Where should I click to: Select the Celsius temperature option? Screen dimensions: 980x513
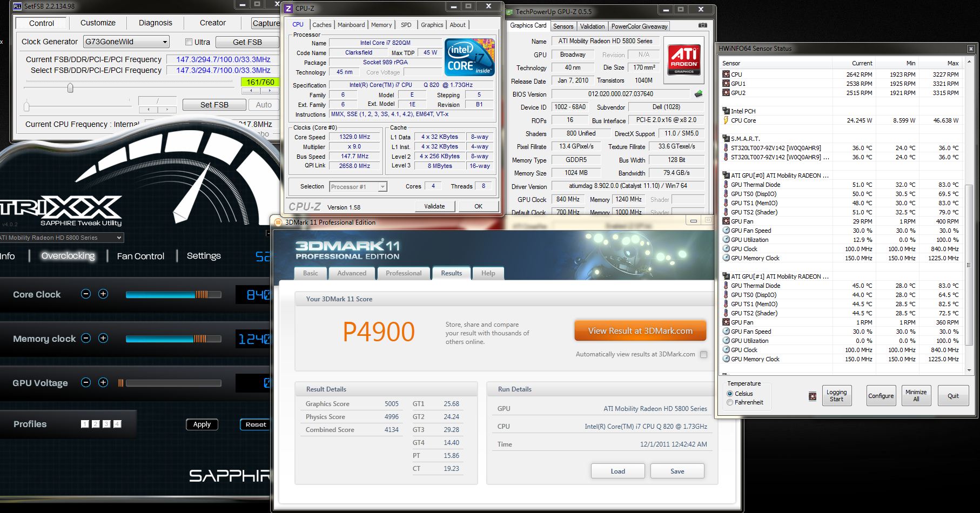[730, 394]
